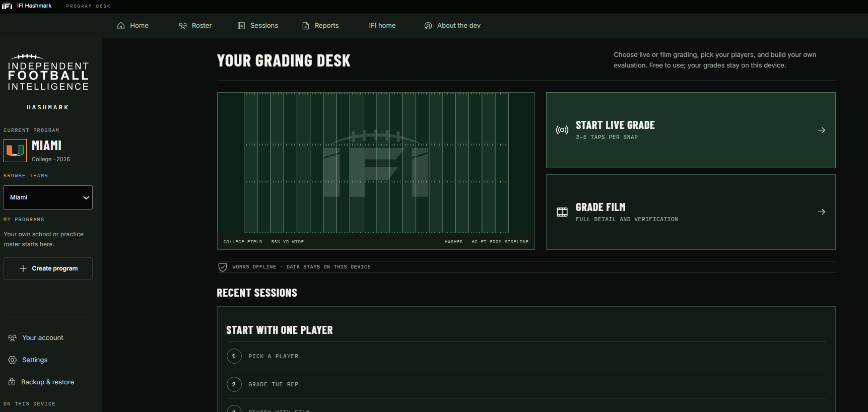868x412 pixels.
Task: Click the arrow on Start Live Grade card
Action: [821, 130]
